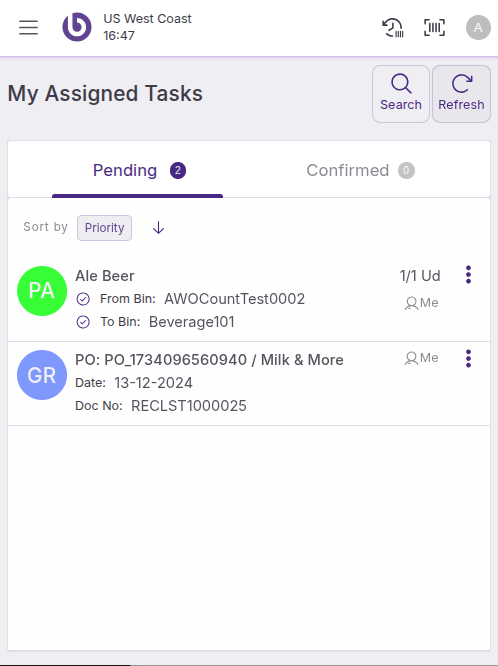The width and height of the screenshot is (498, 666).
Task: Click the blue GR task avatar
Action: [x=42, y=375]
